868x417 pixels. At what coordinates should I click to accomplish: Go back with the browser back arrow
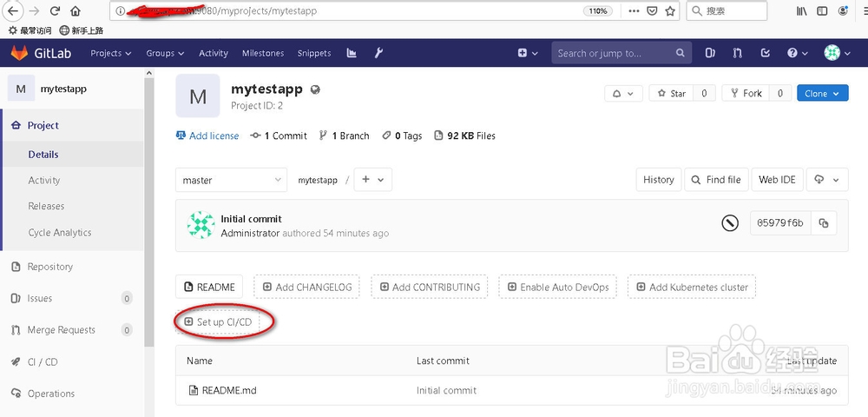click(x=11, y=10)
